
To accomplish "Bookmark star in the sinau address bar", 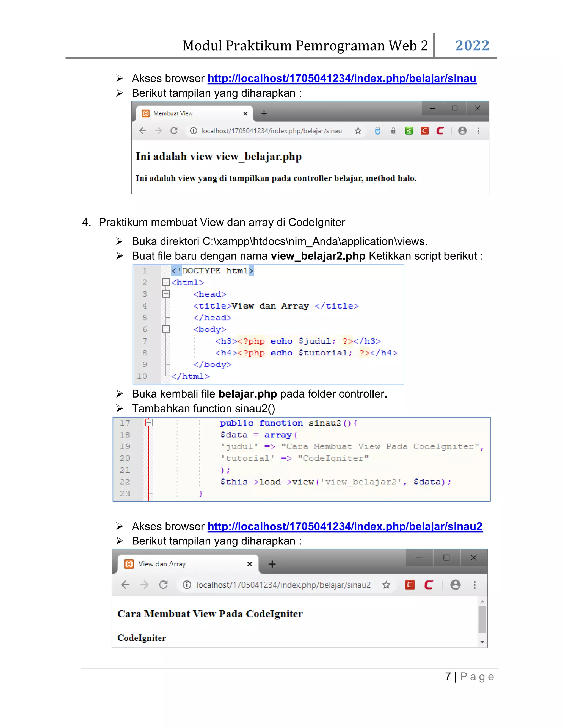I will click(358, 131).
